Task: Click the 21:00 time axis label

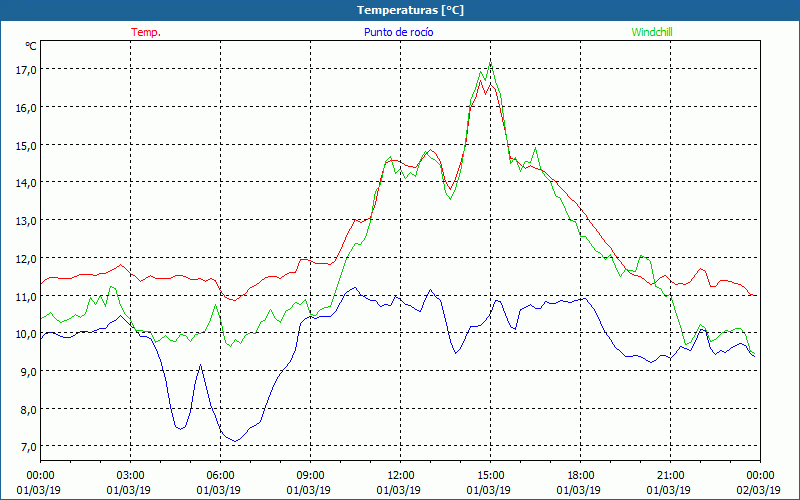Action: pyautogui.click(x=670, y=476)
